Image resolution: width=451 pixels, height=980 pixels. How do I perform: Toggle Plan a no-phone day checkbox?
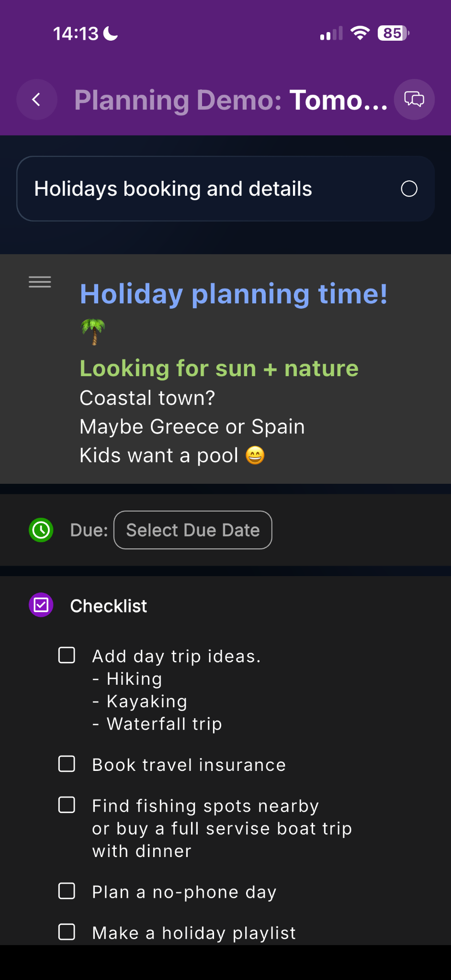point(67,891)
